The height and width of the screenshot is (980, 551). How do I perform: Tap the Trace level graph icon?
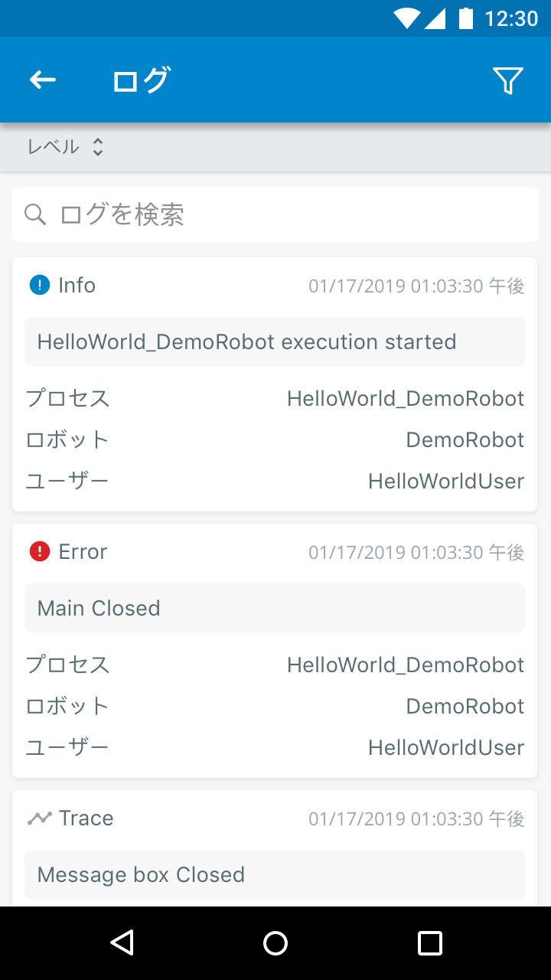pyautogui.click(x=40, y=818)
